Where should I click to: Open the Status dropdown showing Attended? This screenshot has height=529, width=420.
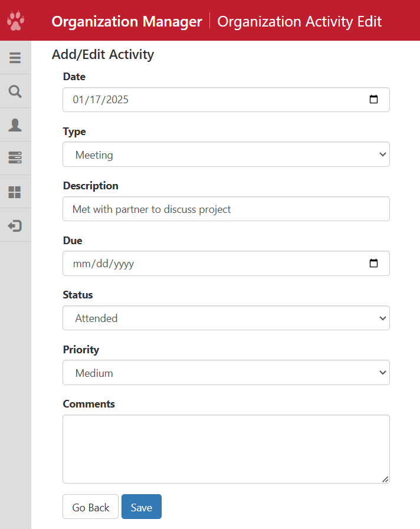226,318
